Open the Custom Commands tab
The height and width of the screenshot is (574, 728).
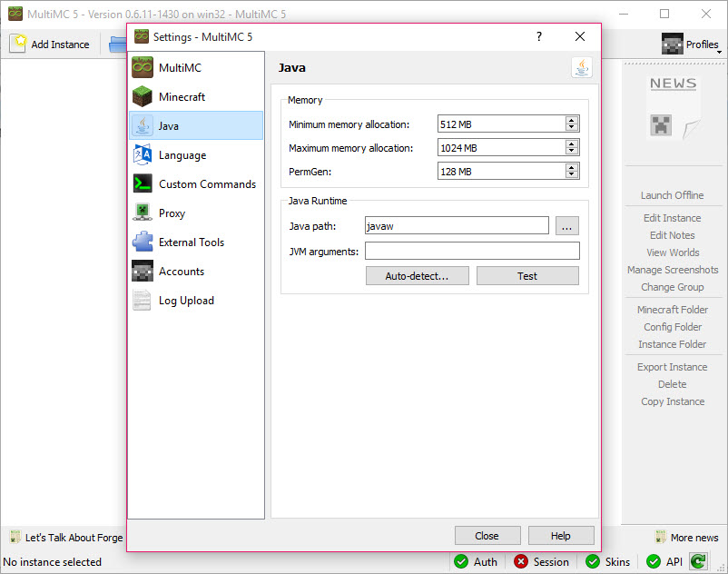[x=196, y=183]
